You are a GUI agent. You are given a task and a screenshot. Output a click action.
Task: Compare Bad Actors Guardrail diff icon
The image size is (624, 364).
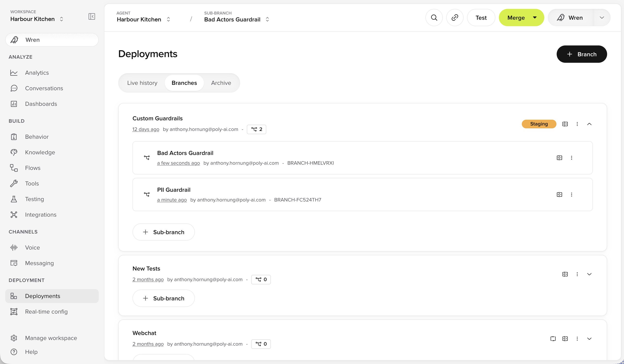click(x=559, y=158)
